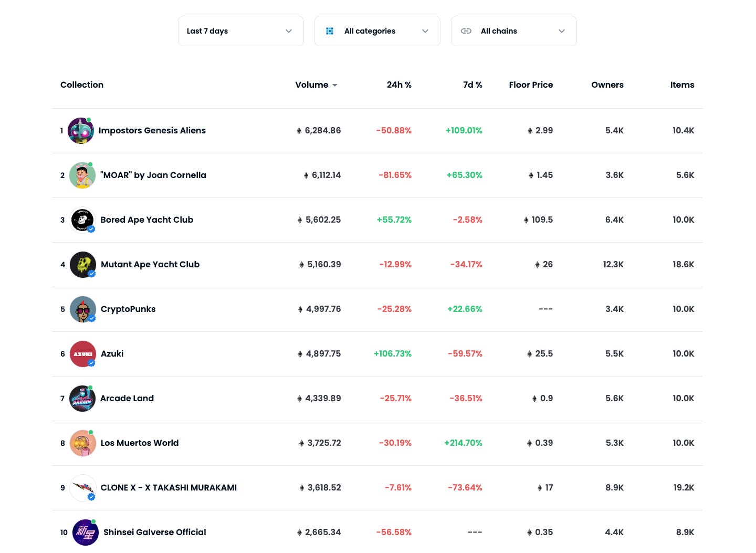Sort by the Volume column header
Image resolution: width=756 pixels, height=553 pixels.
[312, 85]
